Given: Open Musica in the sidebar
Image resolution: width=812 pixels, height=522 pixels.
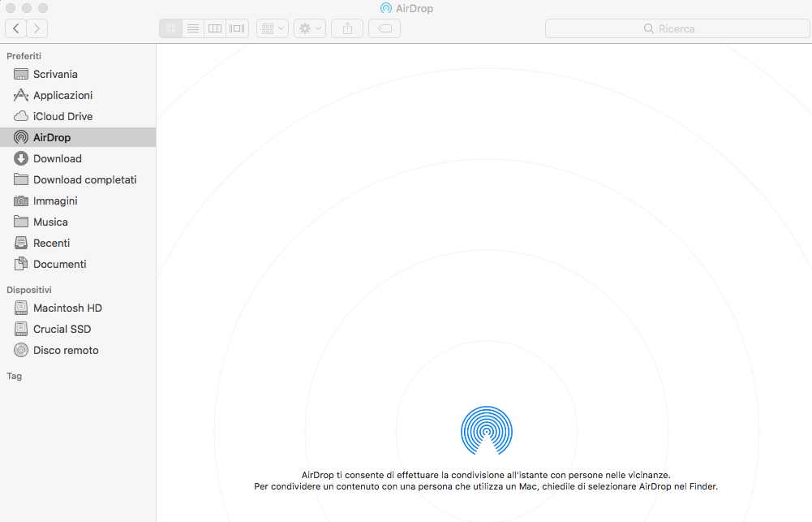Looking at the screenshot, I should [x=50, y=222].
